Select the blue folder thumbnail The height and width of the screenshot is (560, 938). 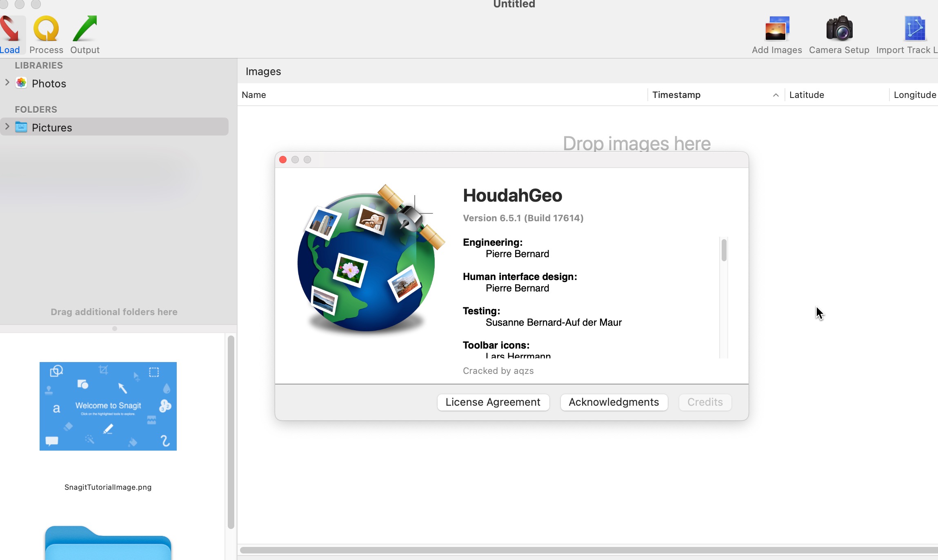[x=108, y=543]
